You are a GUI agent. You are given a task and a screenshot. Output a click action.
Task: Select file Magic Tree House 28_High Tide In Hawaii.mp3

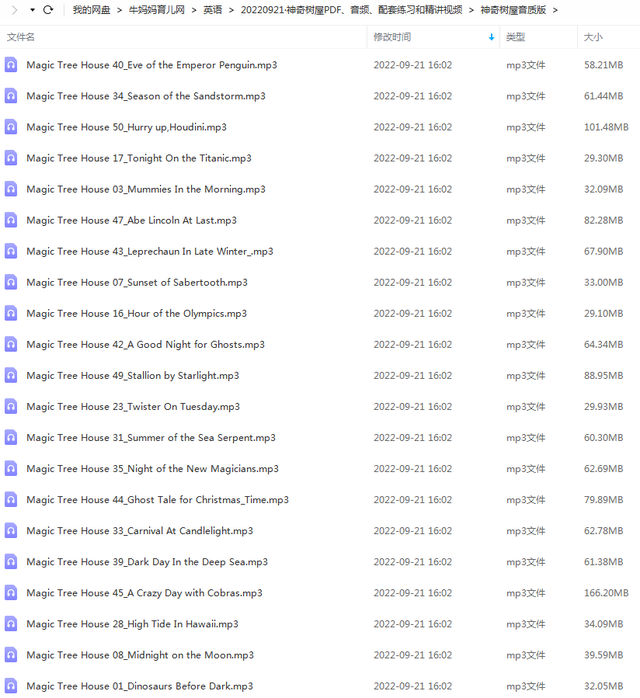click(x=133, y=624)
